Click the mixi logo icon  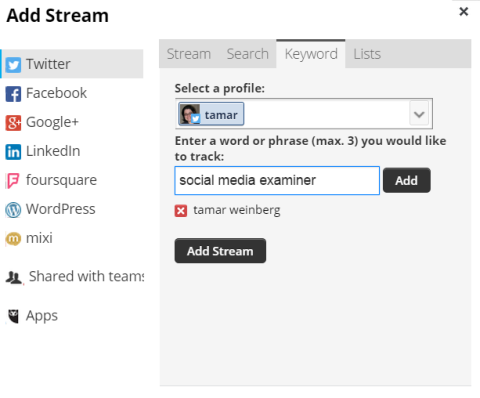coord(13,239)
